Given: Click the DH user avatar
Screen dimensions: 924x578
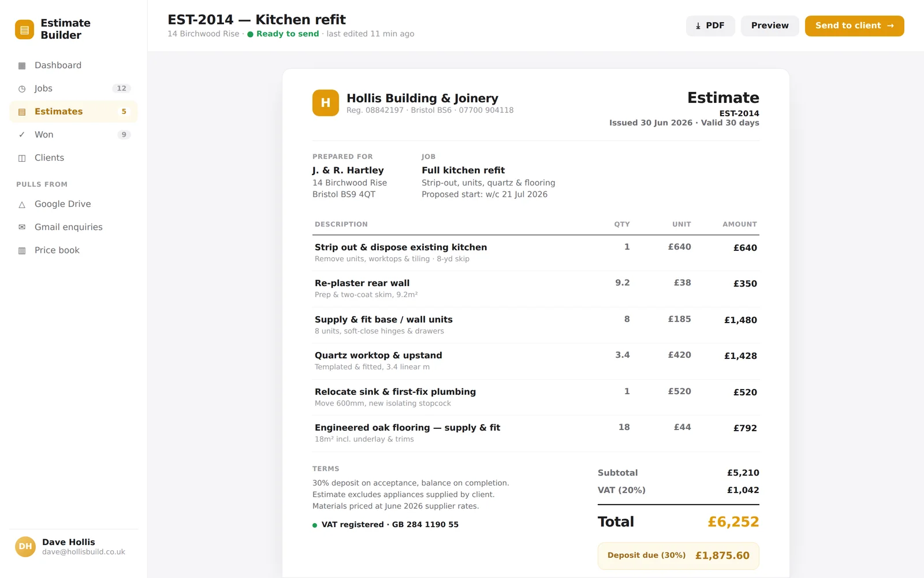Looking at the screenshot, I should pyautogui.click(x=25, y=546).
